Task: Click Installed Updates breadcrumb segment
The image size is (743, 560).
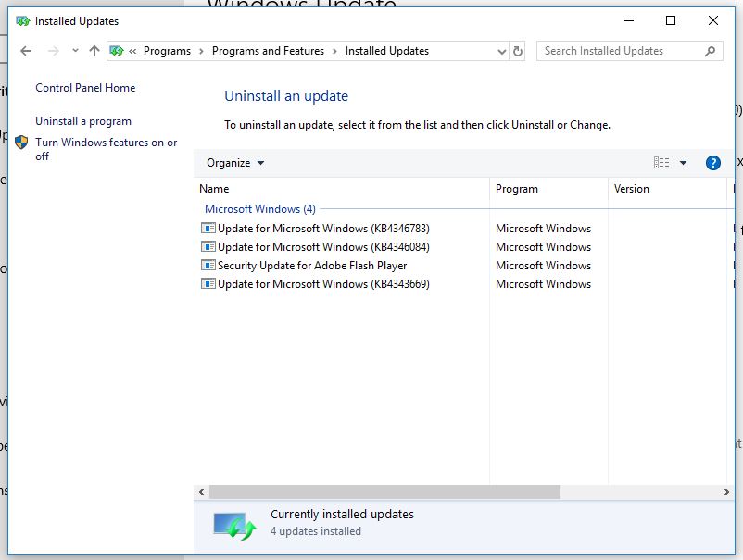Action: click(386, 51)
